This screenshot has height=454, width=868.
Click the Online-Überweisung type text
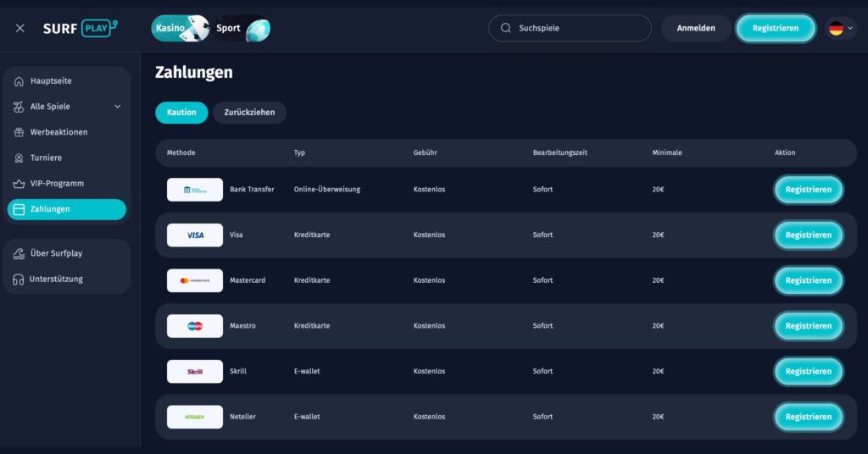[327, 190]
